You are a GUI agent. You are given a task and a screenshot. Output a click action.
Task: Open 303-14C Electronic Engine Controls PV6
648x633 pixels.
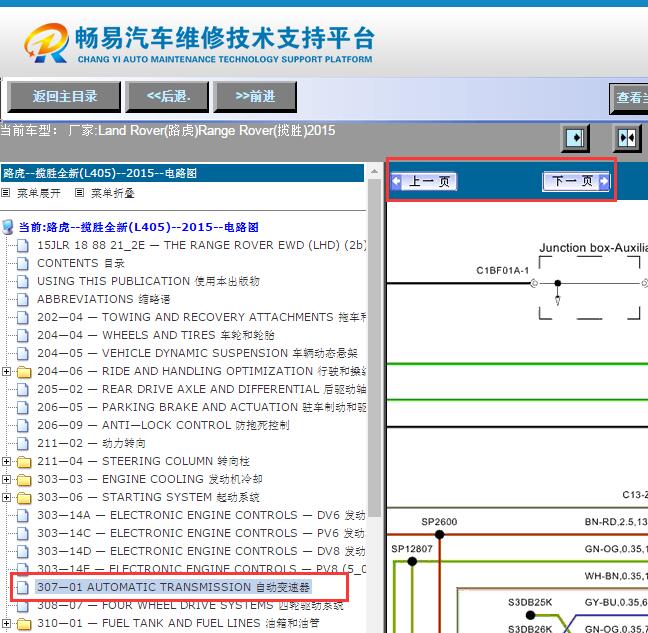click(x=202, y=533)
